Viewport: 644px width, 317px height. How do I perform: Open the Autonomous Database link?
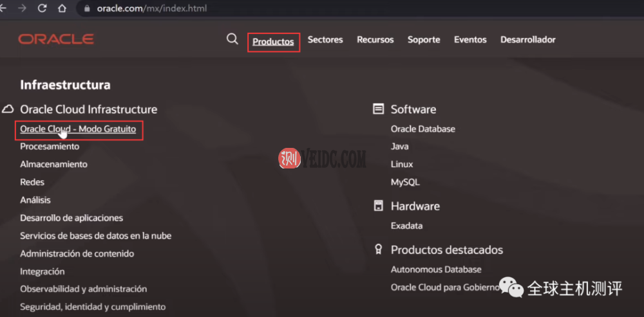(x=436, y=270)
